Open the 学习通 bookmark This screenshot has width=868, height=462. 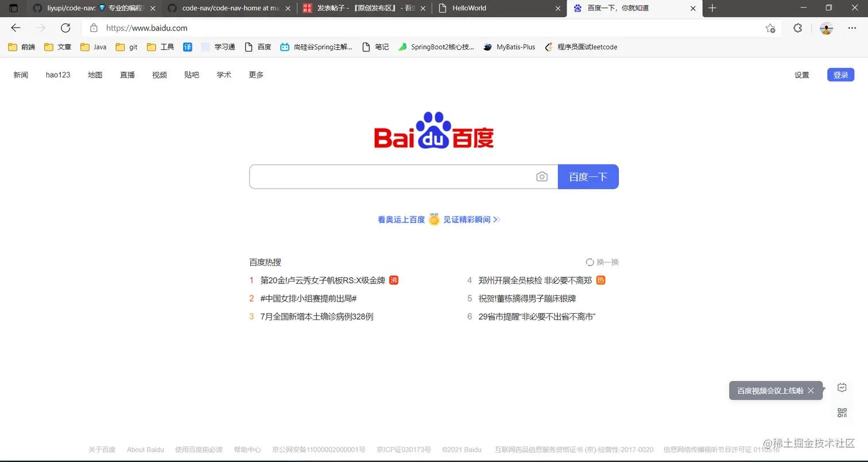click(x=218, y=47)
